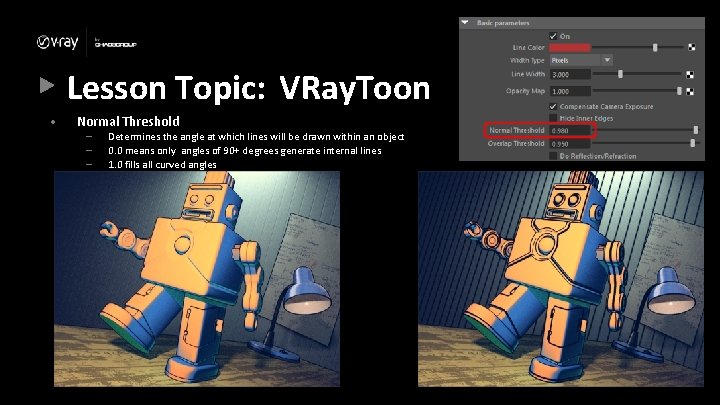Viewport: 720px width, 405px height.
Task: Click the left robot render image
Action: (197, 279)
